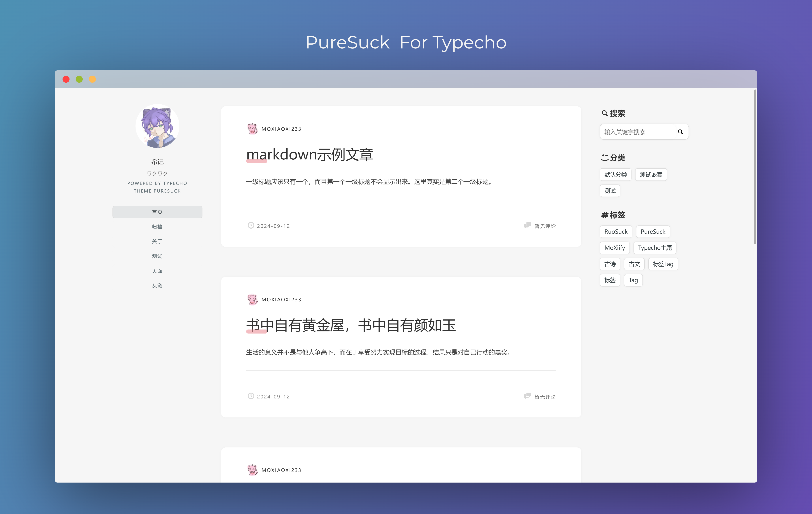812x514 pixels.
Task: Click the clock icon on 书中自有黄金屋 post
Action: tap(251, 396)
